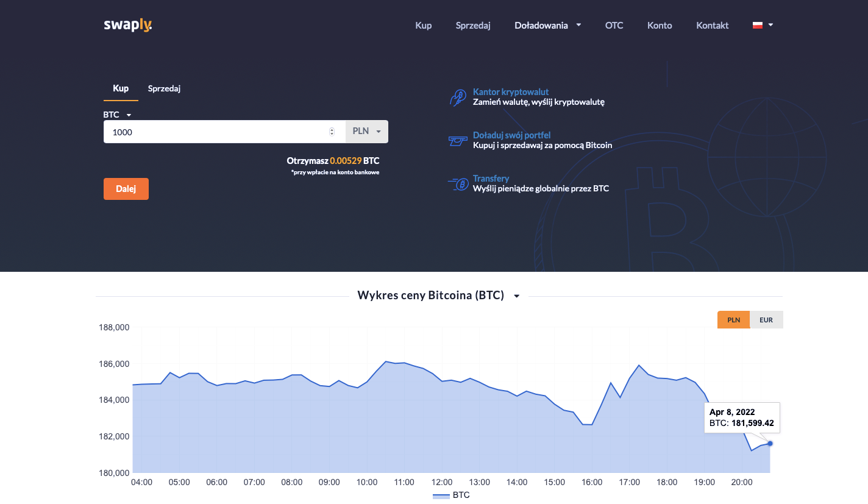Viewport: 868px width, 504px height.
Task: Click the Transfery link
Action: 491,178
